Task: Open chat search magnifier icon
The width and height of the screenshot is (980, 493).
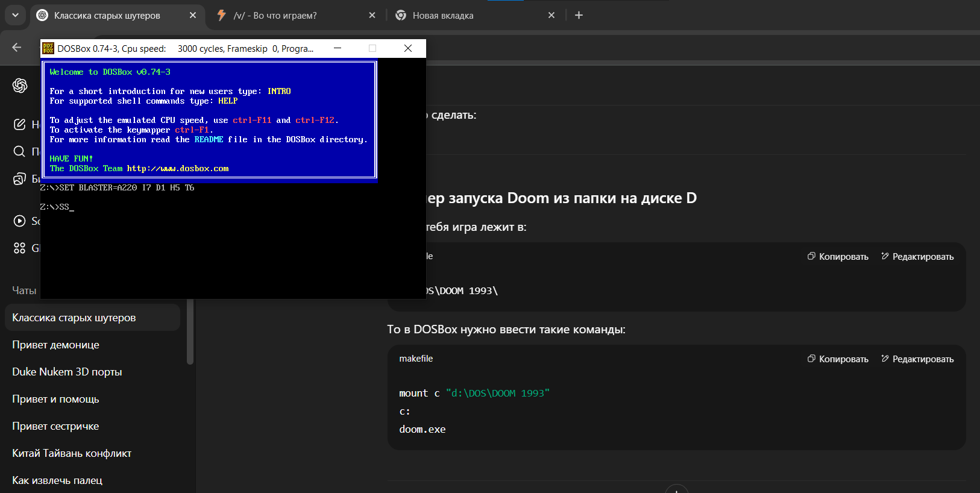Action: [x=20, y=151]
